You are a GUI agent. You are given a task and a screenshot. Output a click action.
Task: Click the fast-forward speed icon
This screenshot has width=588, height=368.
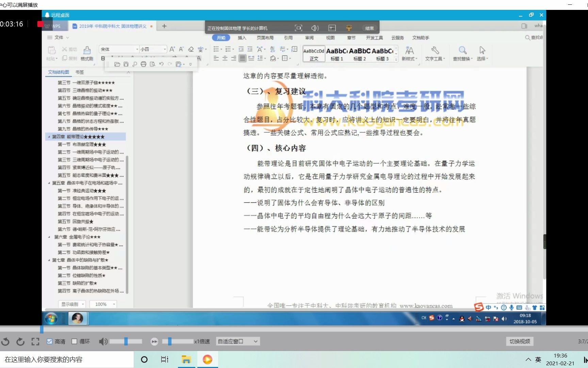[154, 341]
